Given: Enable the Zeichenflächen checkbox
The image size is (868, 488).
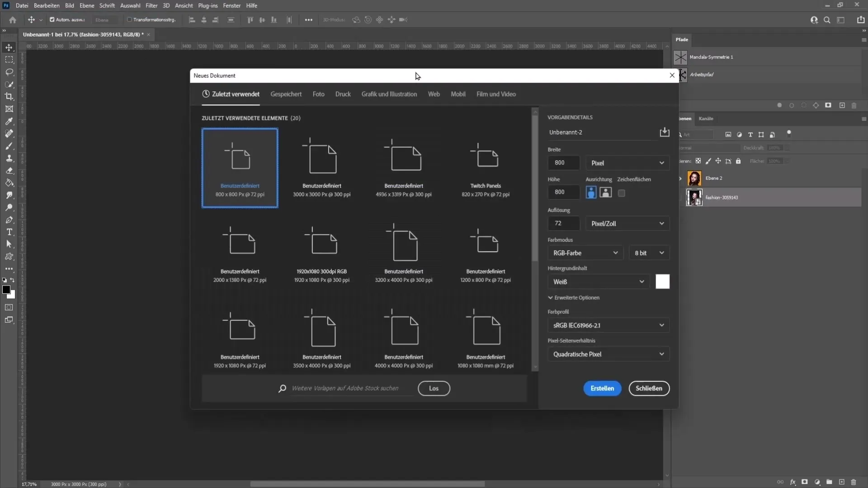Looking at the screenshot, I should point(622,193).
